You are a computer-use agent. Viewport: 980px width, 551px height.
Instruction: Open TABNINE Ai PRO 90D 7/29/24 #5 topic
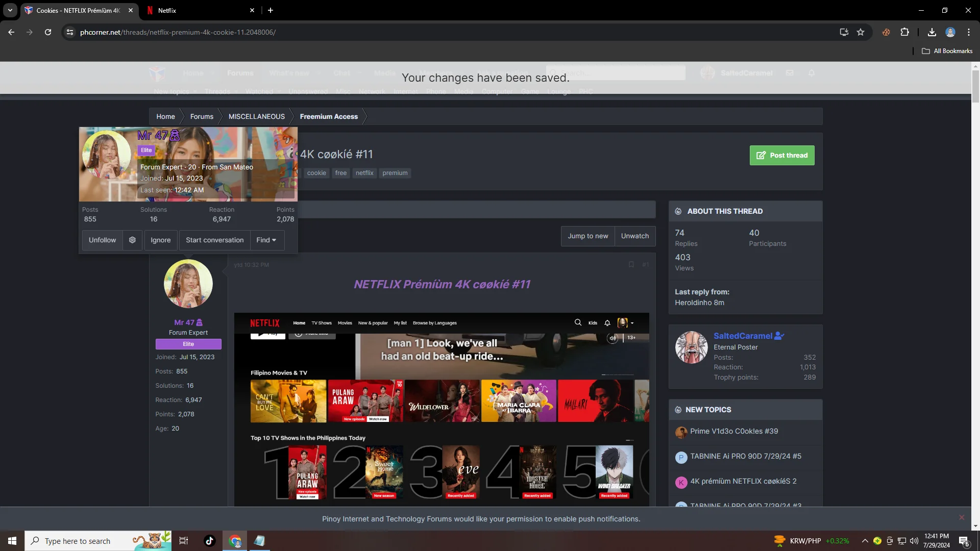(x=746, y=457)
